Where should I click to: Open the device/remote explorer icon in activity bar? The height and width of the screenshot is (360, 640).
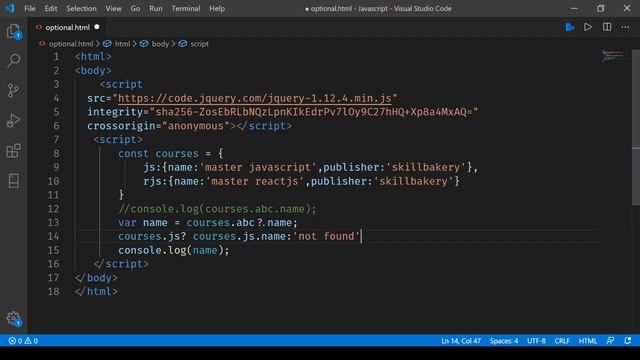pyautogui.click(x=13, y=180)
